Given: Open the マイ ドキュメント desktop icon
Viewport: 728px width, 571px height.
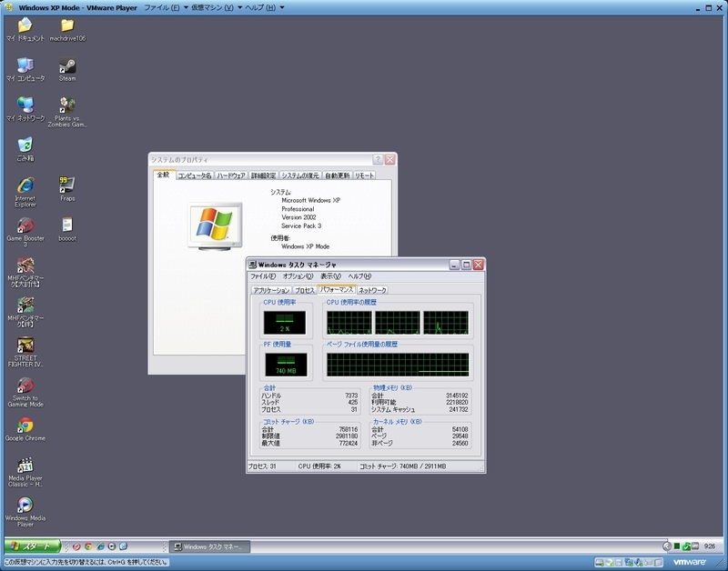Looking at the screenshot, I should pyautogui.click(x=25, y=29).
